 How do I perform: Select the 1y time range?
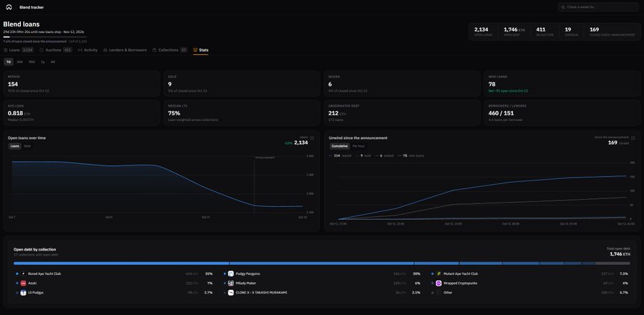tap(43, 62)
